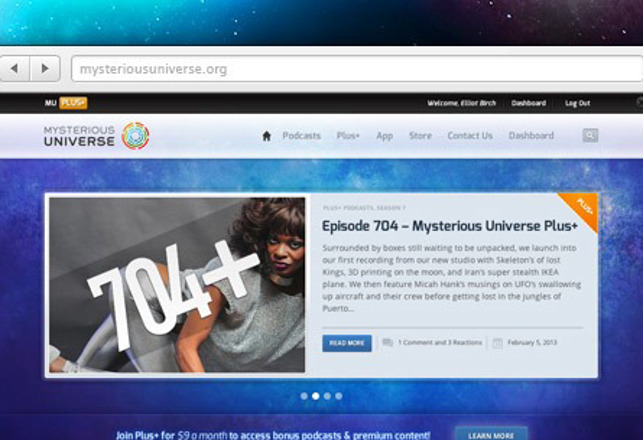
Task: Go to the home page via the house icon
Action: tap(267, 136)
